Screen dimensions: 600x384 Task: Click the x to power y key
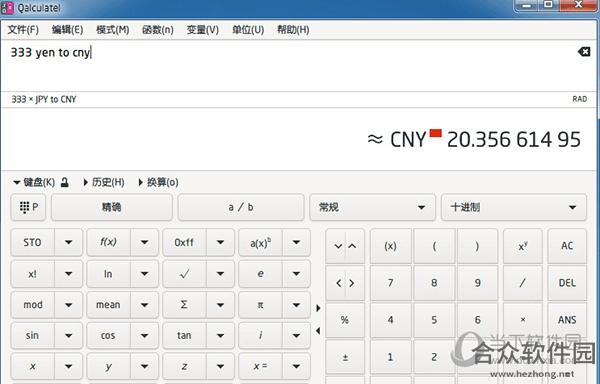click(523, 246)
